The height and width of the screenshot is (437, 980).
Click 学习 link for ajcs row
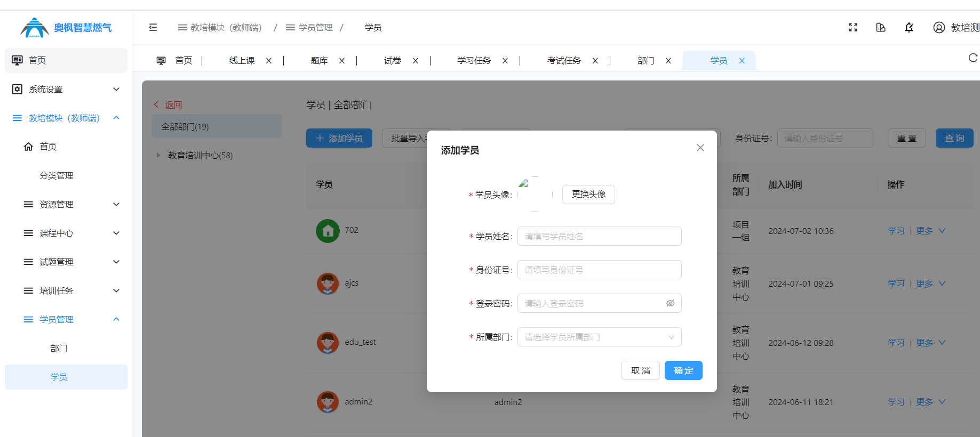[x=896, y=284]
